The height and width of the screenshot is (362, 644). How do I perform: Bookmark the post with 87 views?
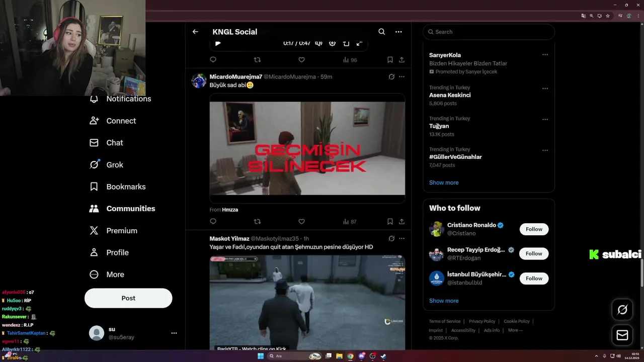pyautogui.click(x=390, y=222)
